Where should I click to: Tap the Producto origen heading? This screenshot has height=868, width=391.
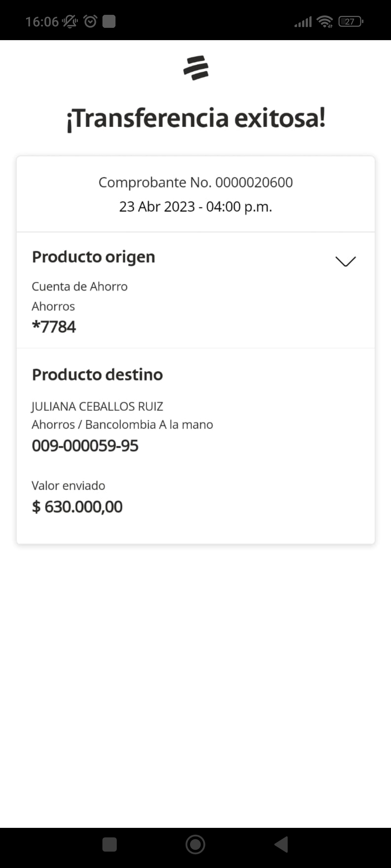click(93, 257)
